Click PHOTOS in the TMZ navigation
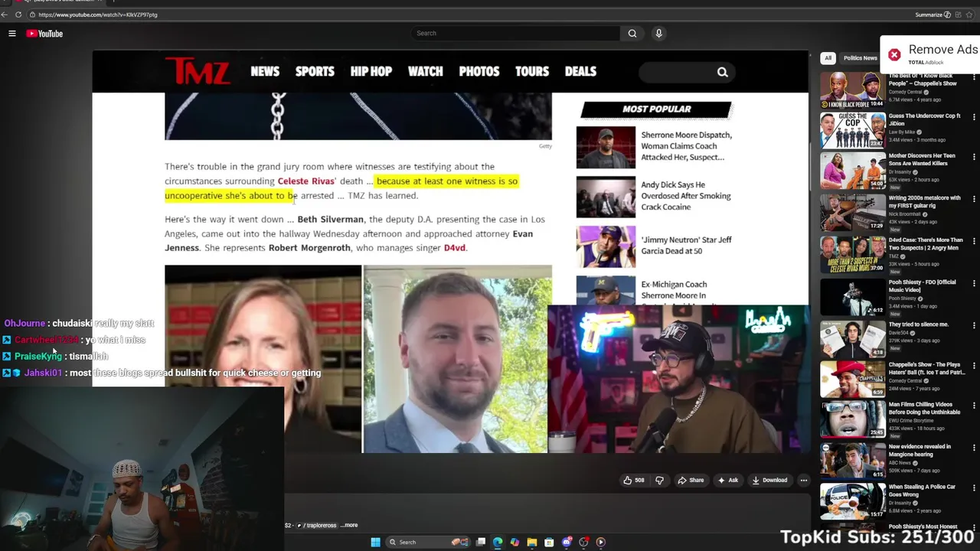This screenshot has height=551, width=980. [x=479, y=71]
